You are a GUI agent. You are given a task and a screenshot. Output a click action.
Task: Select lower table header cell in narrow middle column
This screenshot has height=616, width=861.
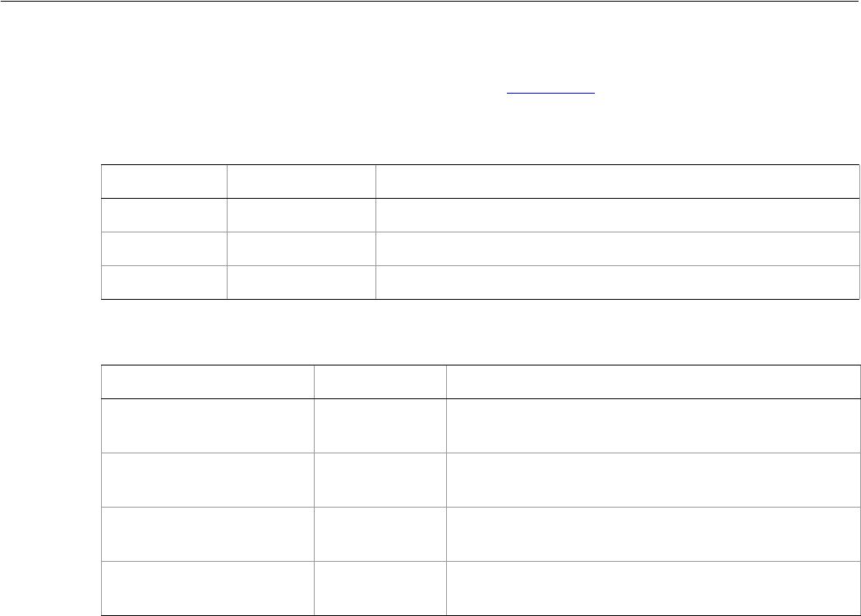(380, 382)
